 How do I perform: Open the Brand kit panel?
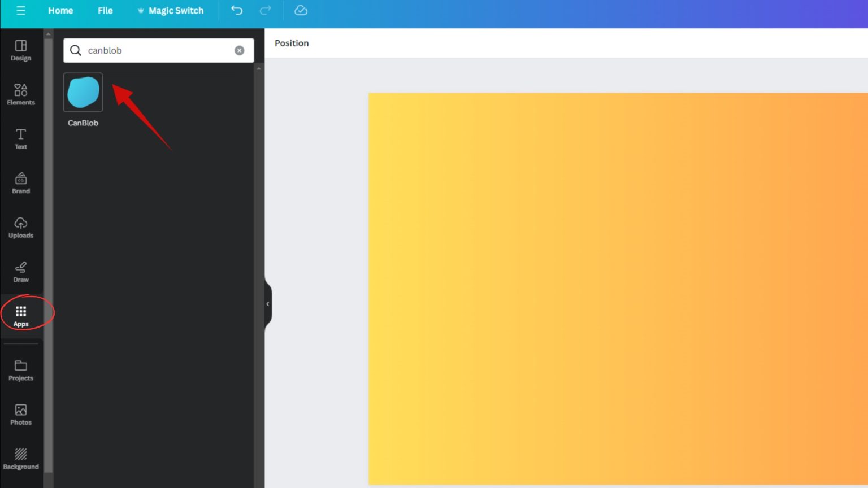(21, 183)
